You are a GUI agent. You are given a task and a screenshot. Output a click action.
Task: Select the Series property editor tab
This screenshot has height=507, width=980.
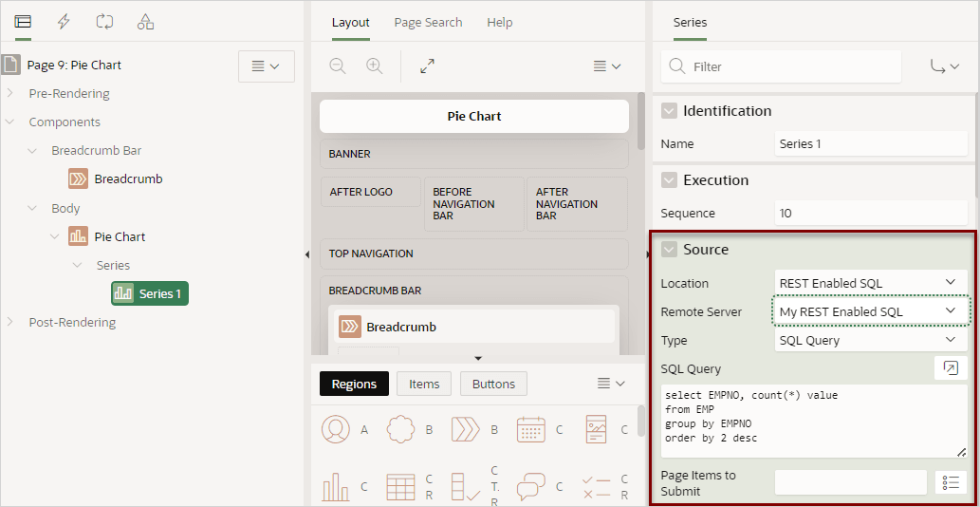pos(690,23)
